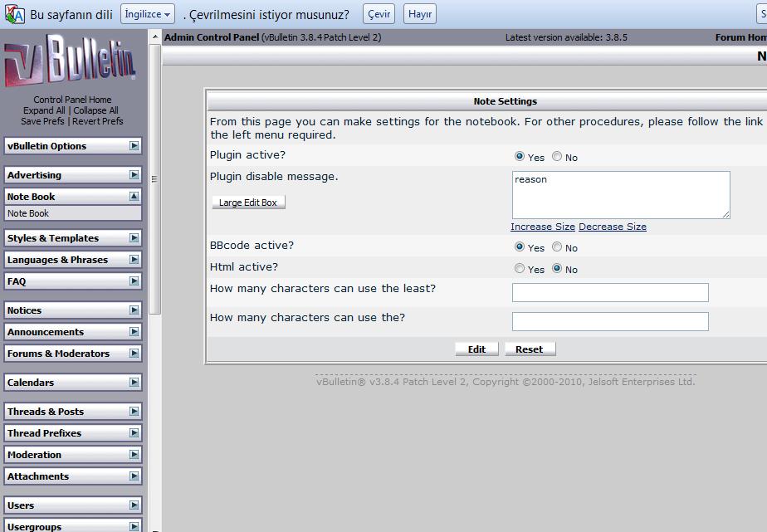Click the translate icon in top bar
The height and width of the screenshot is (532, 767).
click(14, 14)
